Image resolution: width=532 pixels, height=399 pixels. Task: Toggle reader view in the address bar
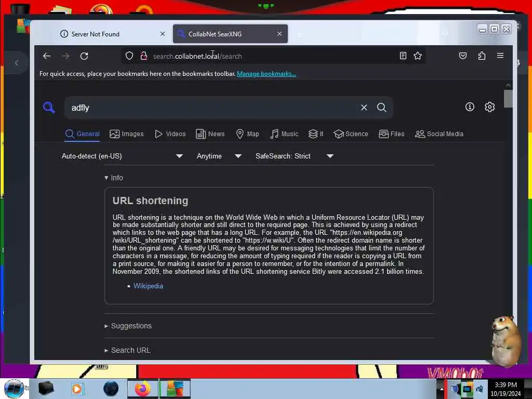point(403,56)
